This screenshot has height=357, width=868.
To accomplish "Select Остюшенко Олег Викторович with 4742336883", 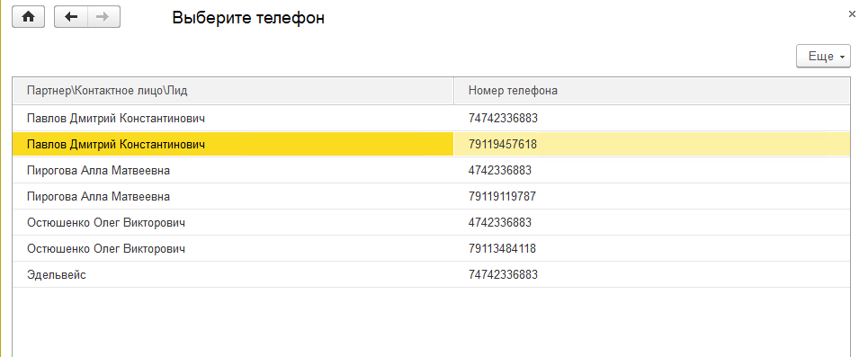I will (431, 222).
